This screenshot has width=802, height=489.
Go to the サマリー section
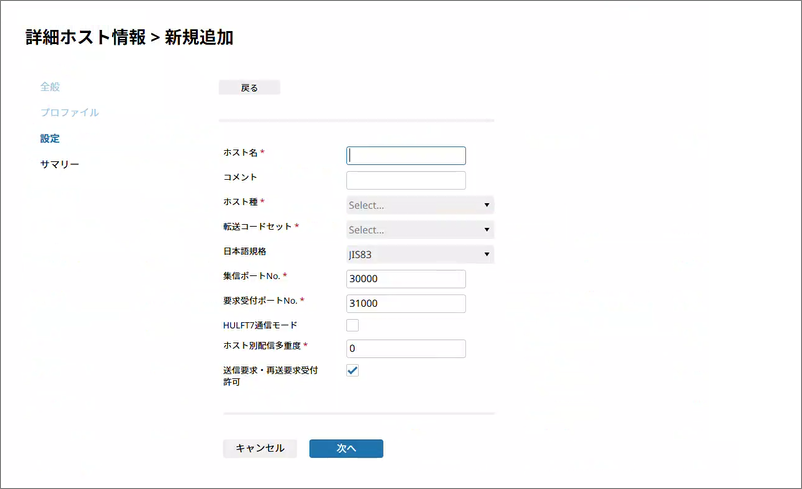(59, 164)
